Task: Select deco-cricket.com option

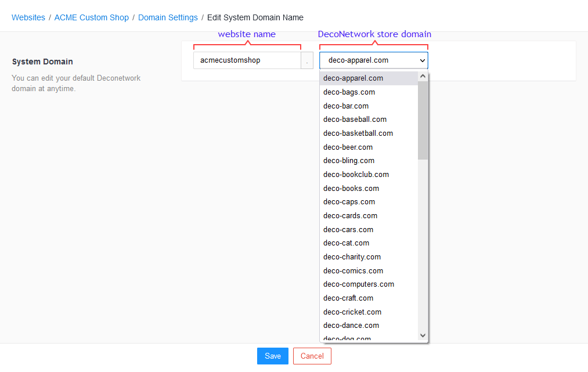Action: (x=369, y=312)
